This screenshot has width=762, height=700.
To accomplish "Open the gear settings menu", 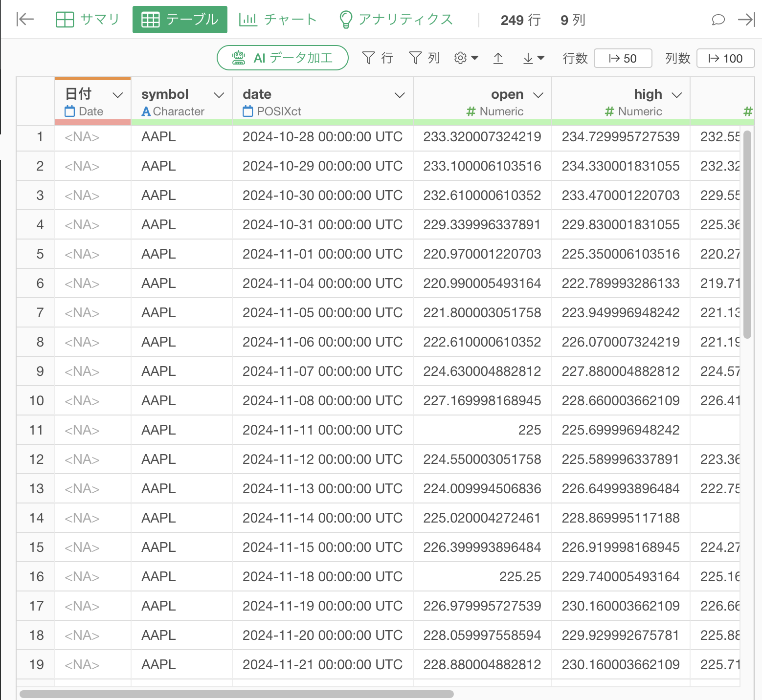I will click(x=466, y=58).
